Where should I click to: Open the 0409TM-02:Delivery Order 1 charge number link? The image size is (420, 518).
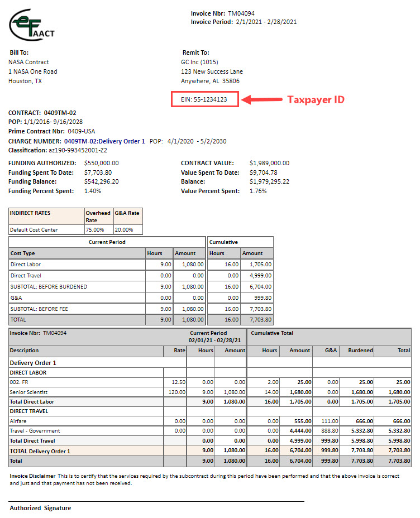click(x=104, y=141)
